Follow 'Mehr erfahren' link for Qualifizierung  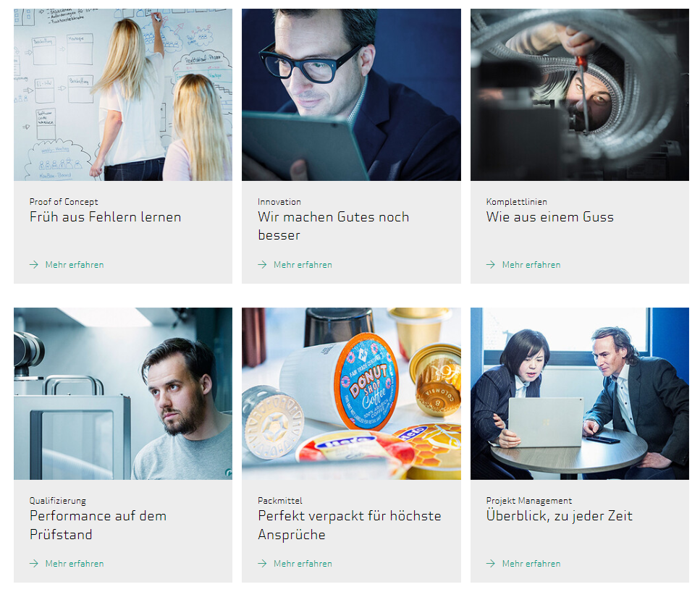pyautogui.click(x=75, y=564)
